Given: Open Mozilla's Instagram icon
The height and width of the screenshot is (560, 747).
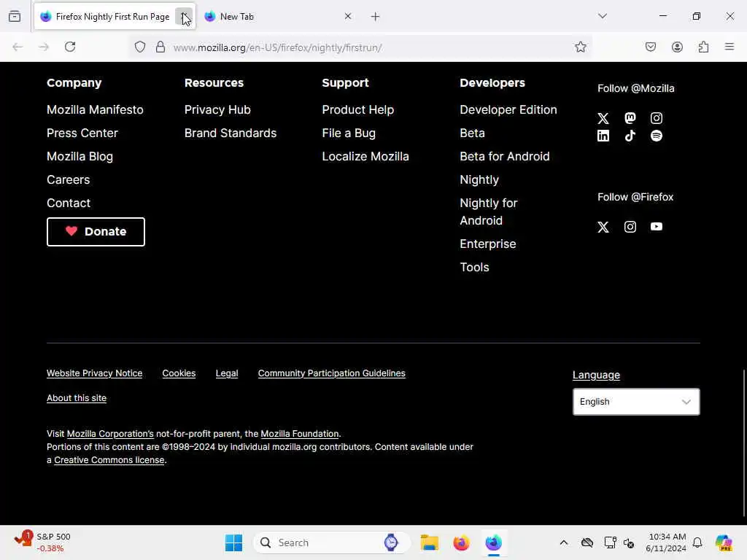Looking at the screenshot, I should pyautogui.click(x=657, y=118).
